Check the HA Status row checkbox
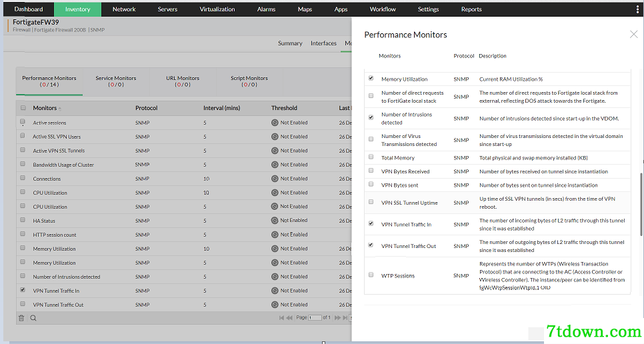 click(23, 220)
